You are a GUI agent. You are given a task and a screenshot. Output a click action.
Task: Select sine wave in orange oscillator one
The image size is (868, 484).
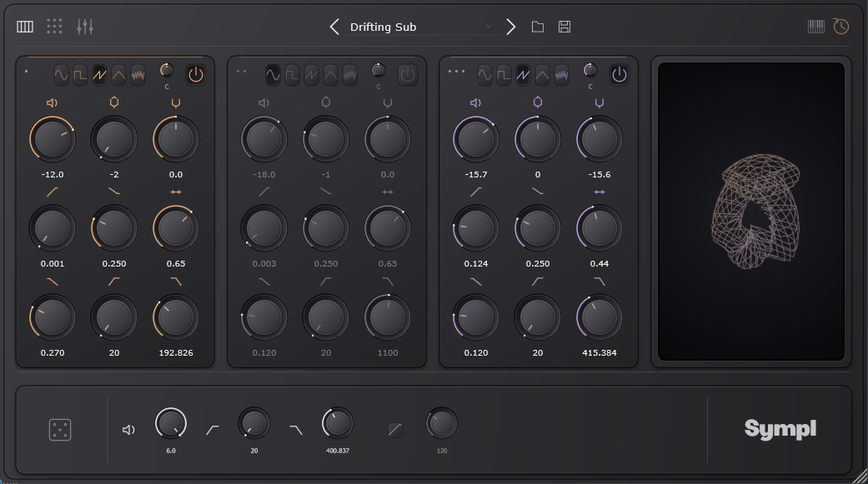[61, 75]
